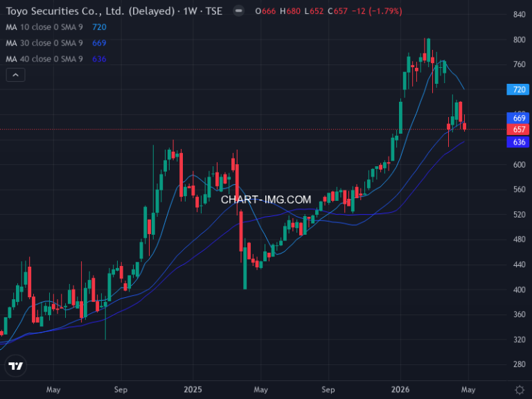
Task: Select the MA 30 close indicator legend
Action: pyautogui.click(x=44, y=43)
